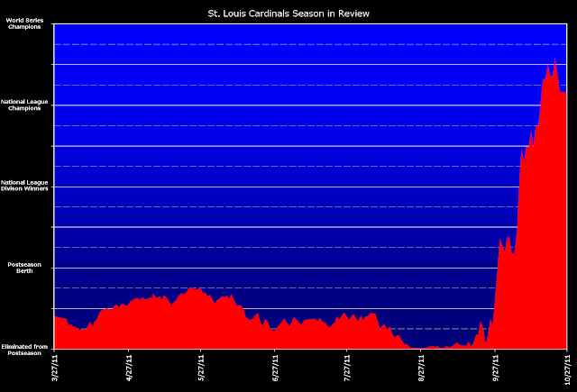Viewport: 577px width, 392px height.
Task: Click the 'Postseason Berth' axis label
Action: [24, 268]
